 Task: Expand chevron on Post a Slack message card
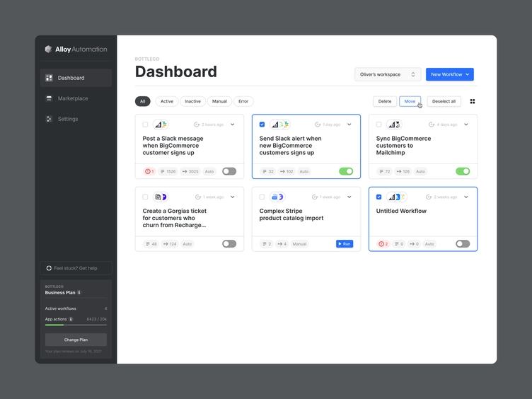[233, 125]
